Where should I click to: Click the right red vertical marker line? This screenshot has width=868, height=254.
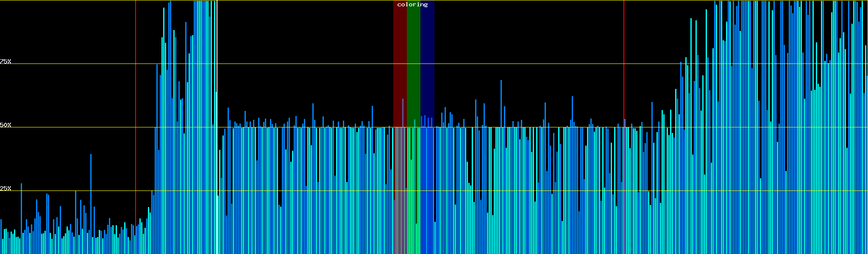[624, 85]
